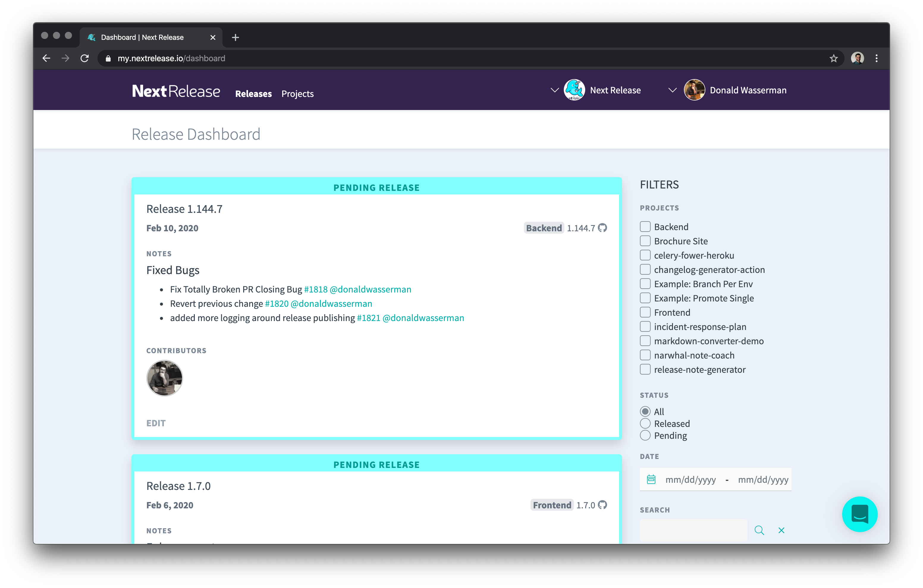Check the incident-response-plan filter
The height and width of the screenshot is (588, 923).
click(645, 327)
